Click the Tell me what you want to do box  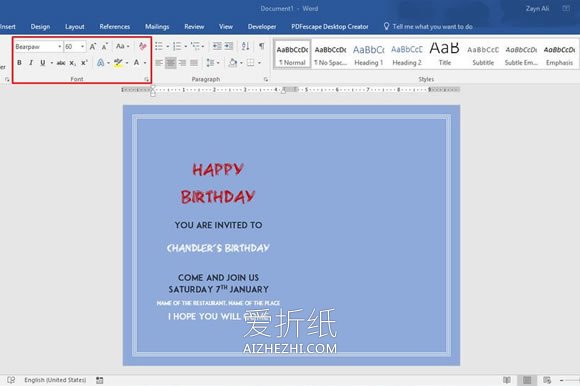(428, 27)
